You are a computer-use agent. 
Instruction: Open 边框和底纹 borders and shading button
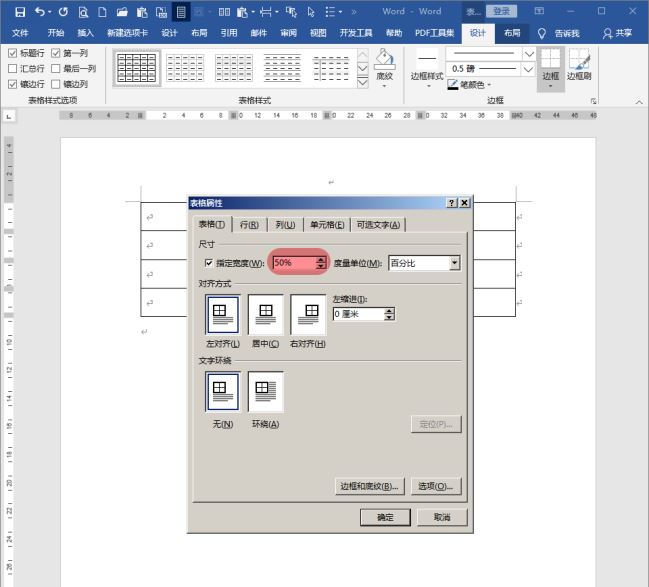pyautogui.click(x=368, y=486)
